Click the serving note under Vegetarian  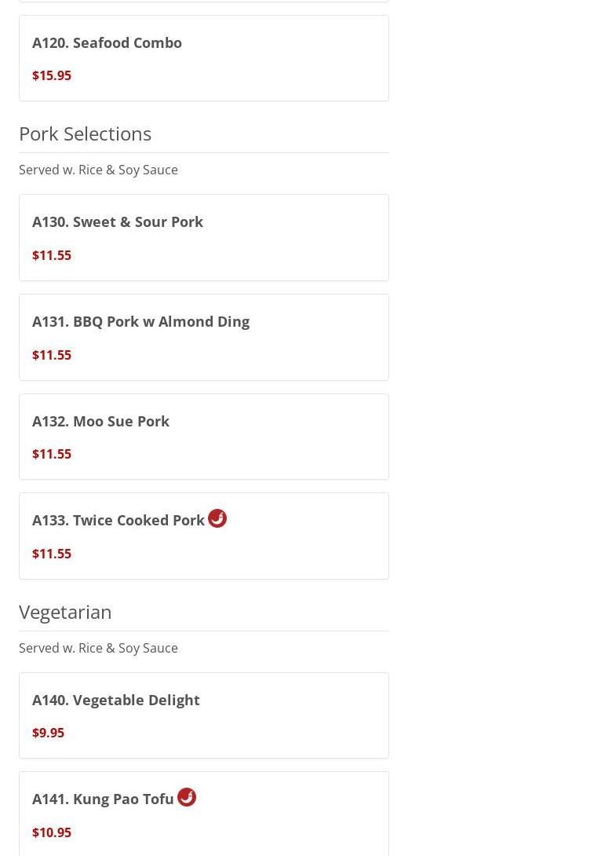tap(98, 648)
